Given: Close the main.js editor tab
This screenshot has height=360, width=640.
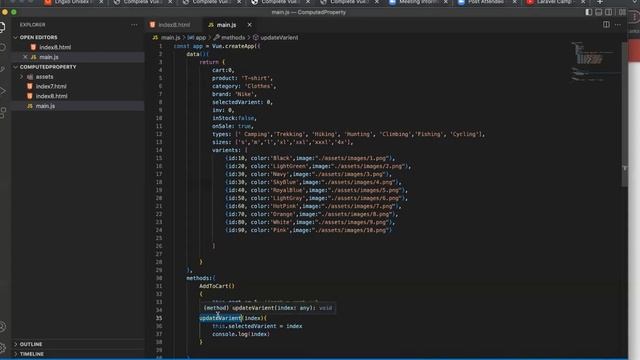Looking at the screenshot, I should pos(249,25).
